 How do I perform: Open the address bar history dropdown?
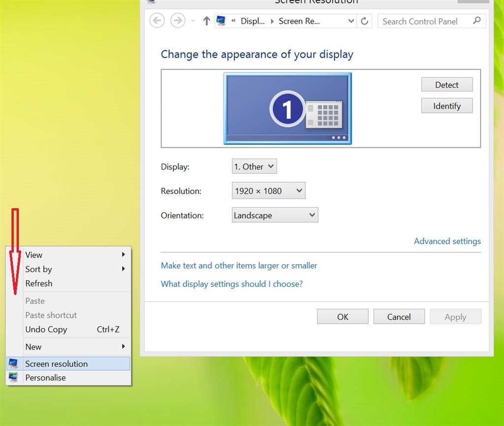351,21
